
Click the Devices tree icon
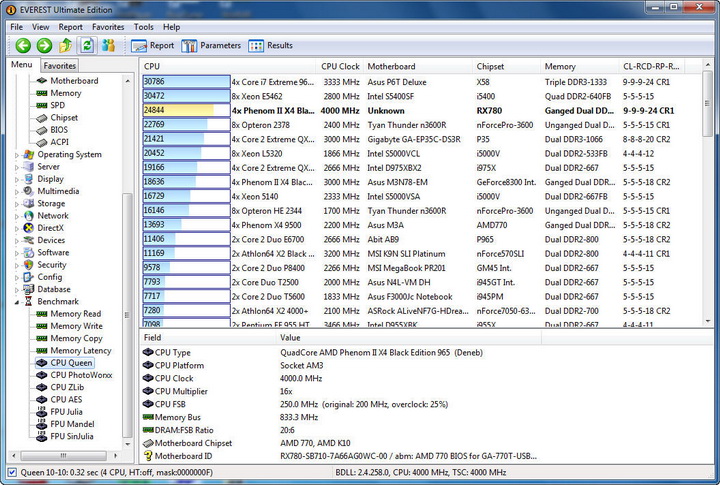(28, 240)
